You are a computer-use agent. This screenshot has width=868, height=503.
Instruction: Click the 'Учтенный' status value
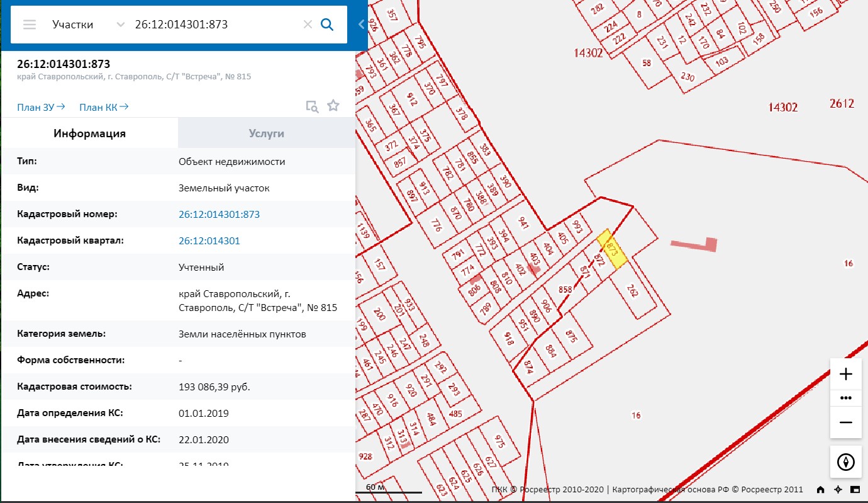(x=201, y=268)
